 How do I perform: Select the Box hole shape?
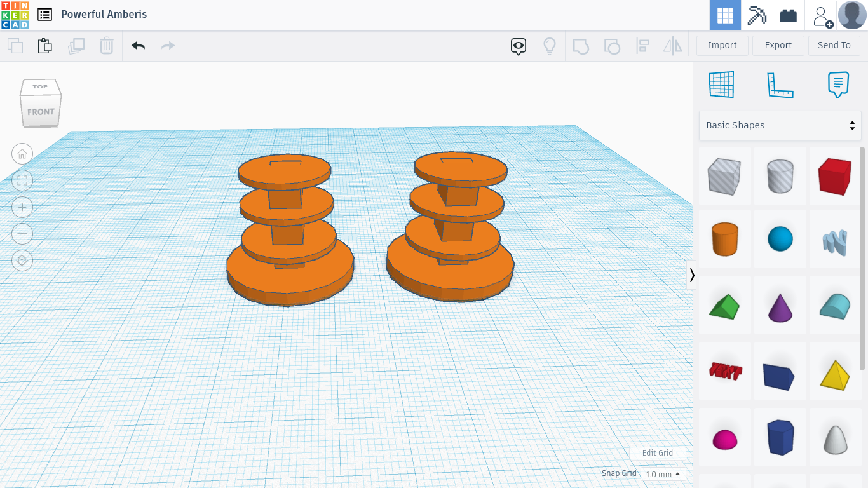point(725,175)
